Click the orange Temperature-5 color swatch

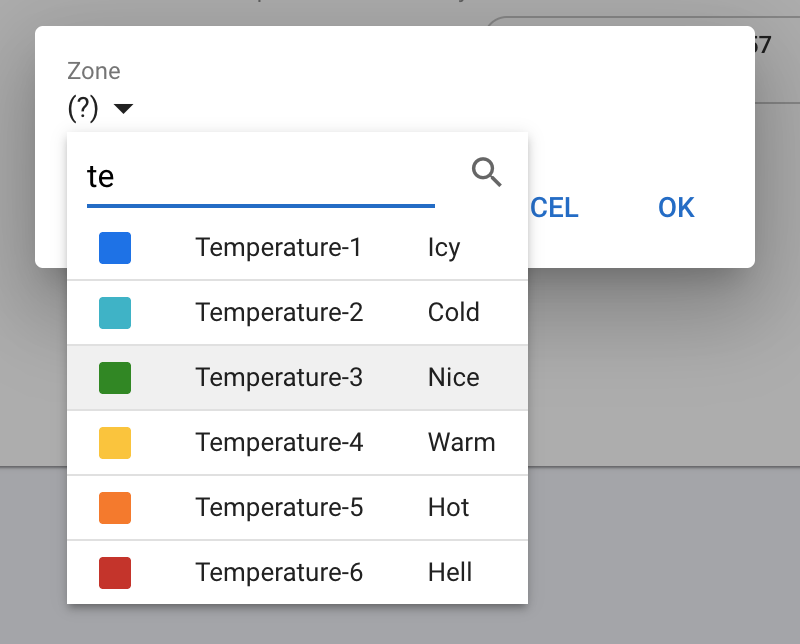point(115,508)
